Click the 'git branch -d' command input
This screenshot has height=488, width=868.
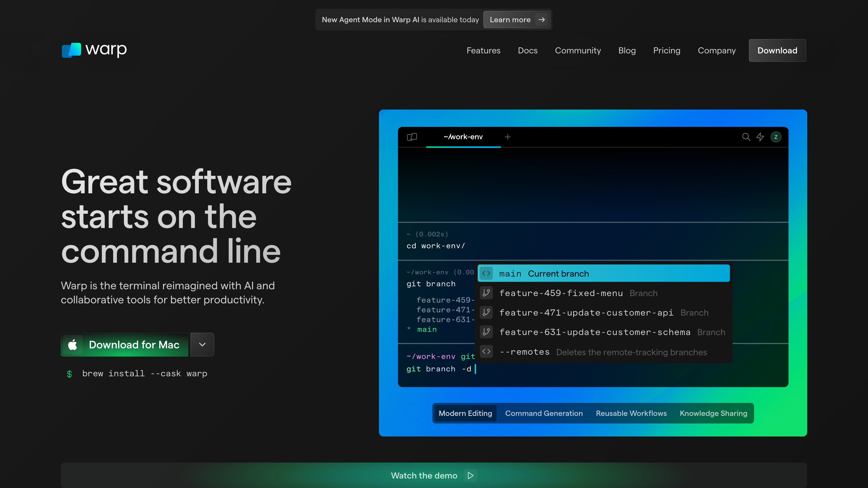pyautogui.click(x=441, y=369)
